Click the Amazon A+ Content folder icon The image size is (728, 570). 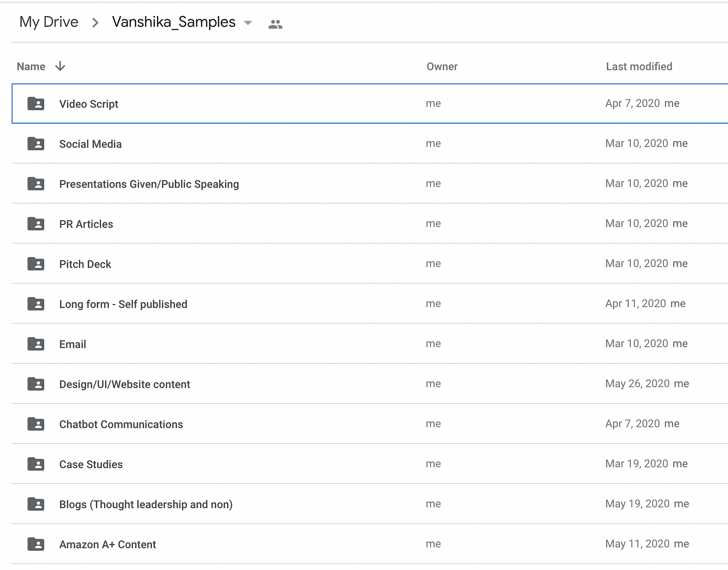[x=36, y=544]
